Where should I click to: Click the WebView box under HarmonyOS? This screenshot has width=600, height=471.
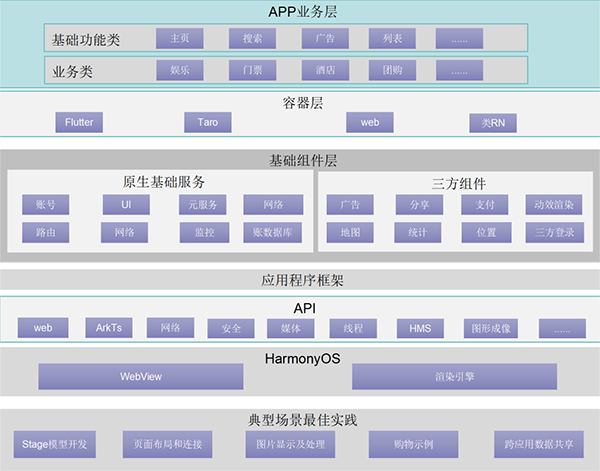[141, 376]
